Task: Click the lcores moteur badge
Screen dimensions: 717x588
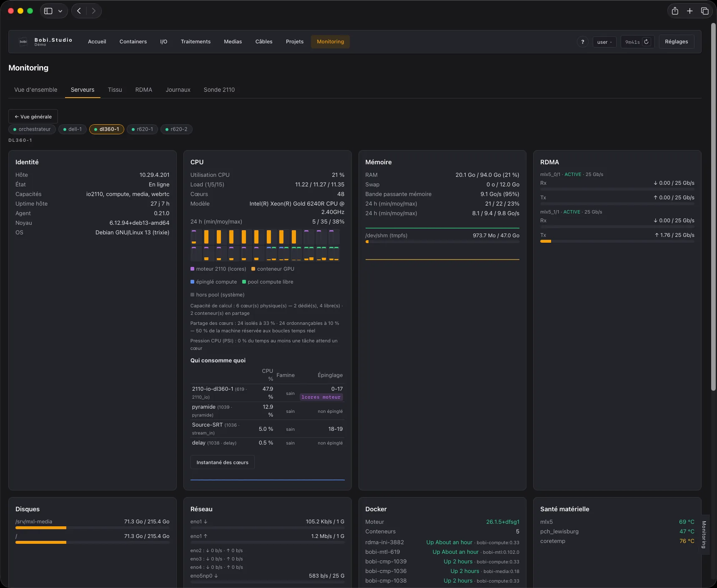Action: [321, 397]
